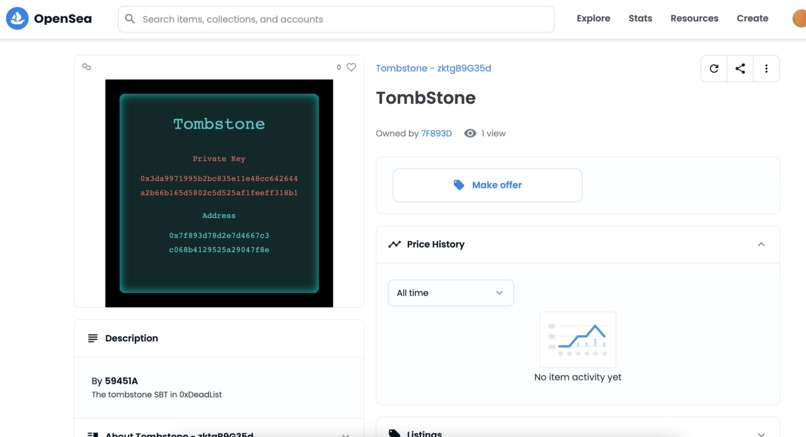Click the chain link icon above the NFT image
The image size is (806, 437).
pos(86,67)
